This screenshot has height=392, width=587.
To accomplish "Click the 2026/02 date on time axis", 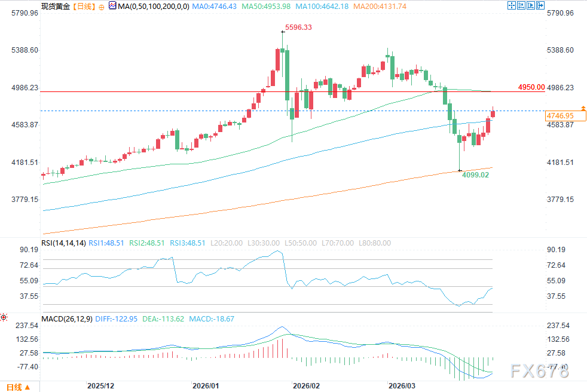I will coord(305,385).
